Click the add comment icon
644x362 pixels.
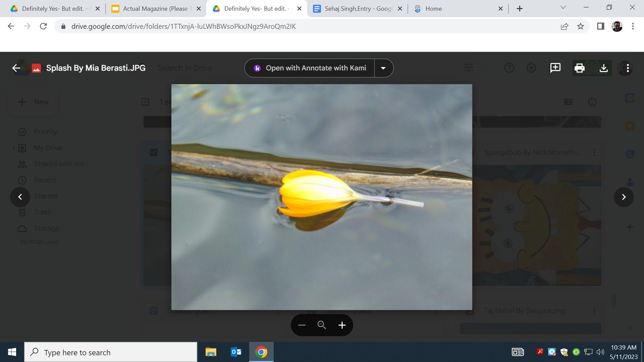click(555, 68)
